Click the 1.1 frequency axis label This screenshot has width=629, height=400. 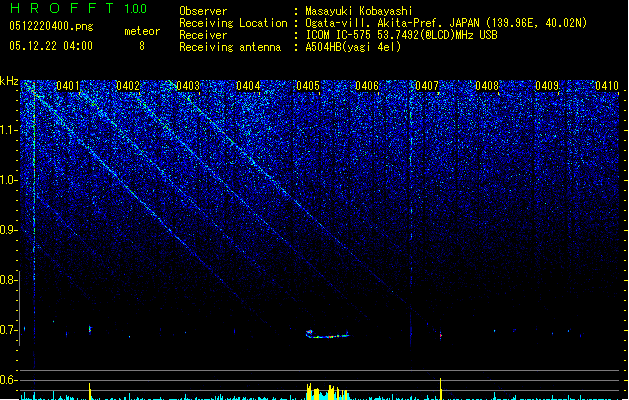pos(9,130)
